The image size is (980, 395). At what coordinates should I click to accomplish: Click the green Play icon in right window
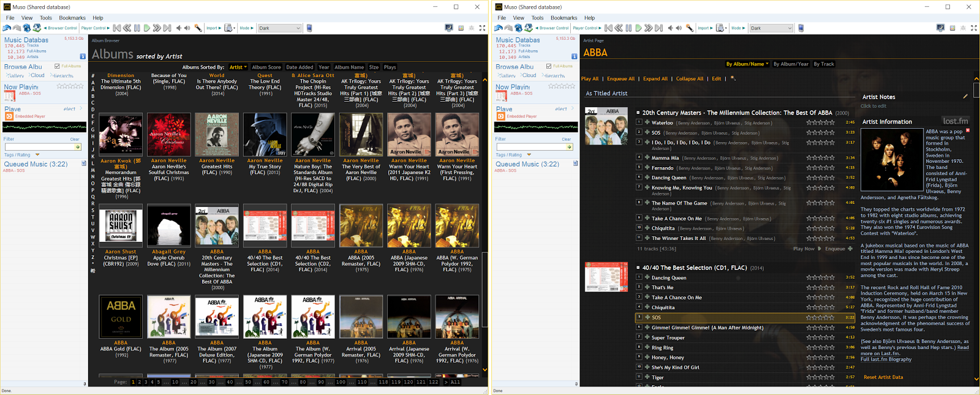coord(639,28)
